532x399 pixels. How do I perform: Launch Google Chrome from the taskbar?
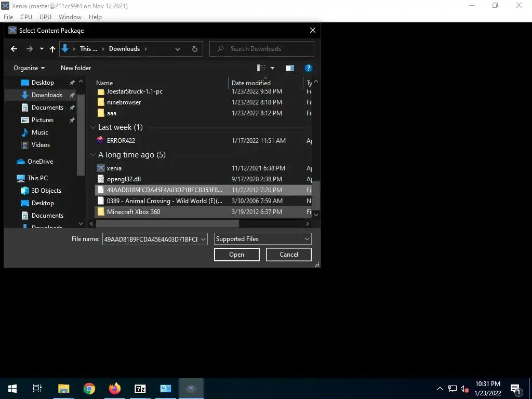click(89, 389)
